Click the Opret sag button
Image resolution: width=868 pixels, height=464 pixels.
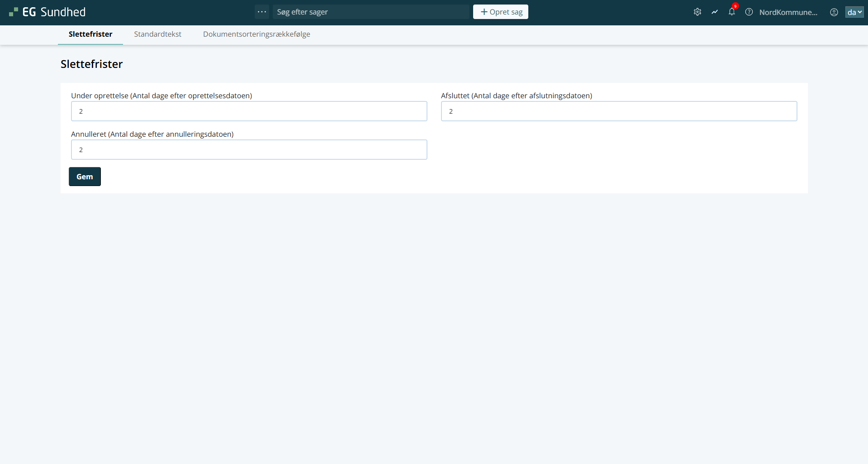coord(500,12)
